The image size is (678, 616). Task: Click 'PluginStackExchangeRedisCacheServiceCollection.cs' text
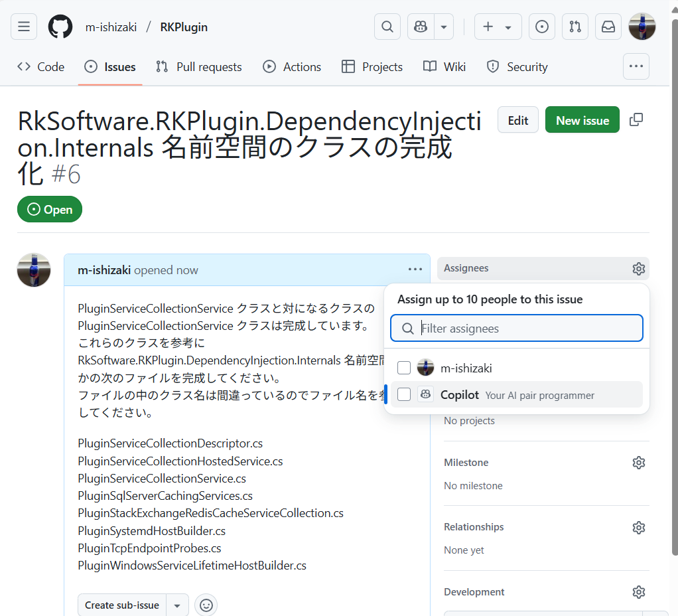210,513
